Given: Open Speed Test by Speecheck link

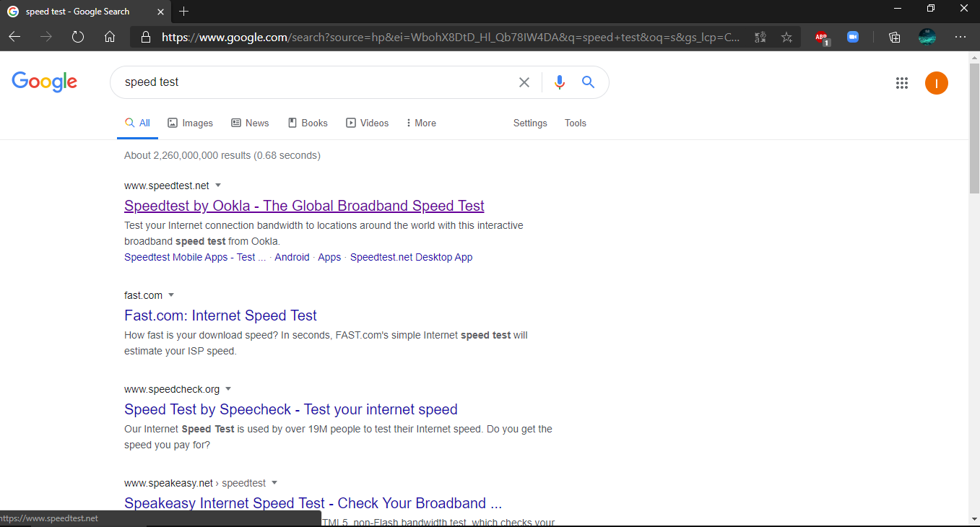Looking at the screenshot, I should point(291,409).
